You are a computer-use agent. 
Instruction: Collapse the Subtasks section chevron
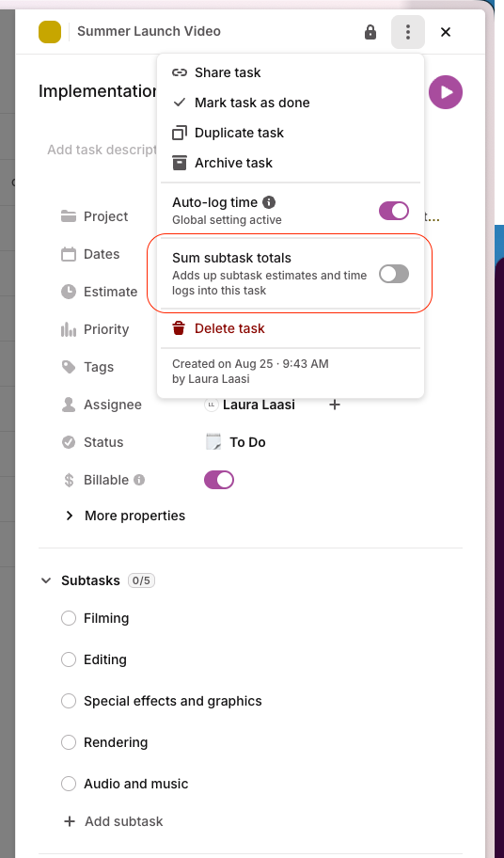tap(46, 580)
